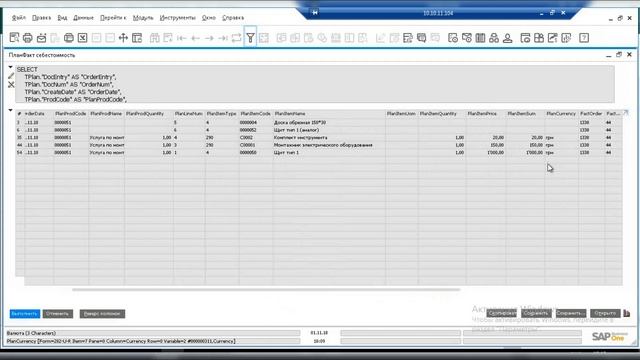The image size is (640, 360).
Task: Click the Refresh loop arrows icon
Action: tap(236, 38)
